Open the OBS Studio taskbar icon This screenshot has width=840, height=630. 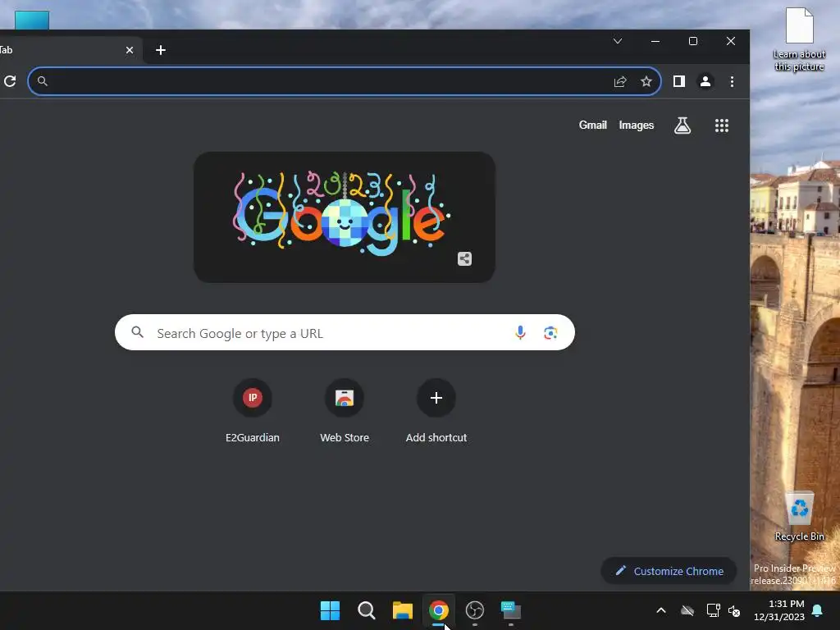coord(475,610)
